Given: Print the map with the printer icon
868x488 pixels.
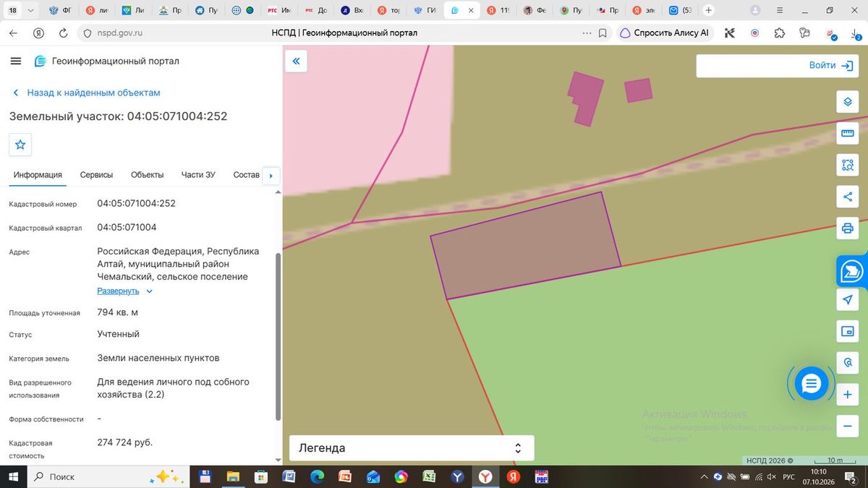Looking at the screenshot, I should pos(847,228).
